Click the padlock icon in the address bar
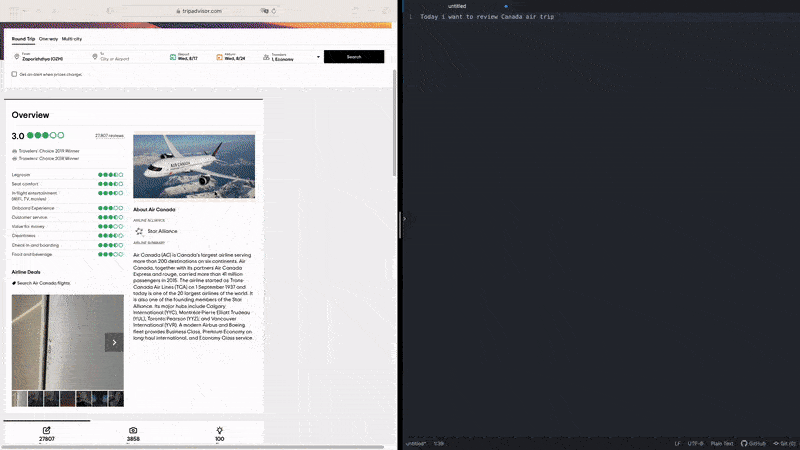This screenshot has height=450, width=800. (178, 11)
